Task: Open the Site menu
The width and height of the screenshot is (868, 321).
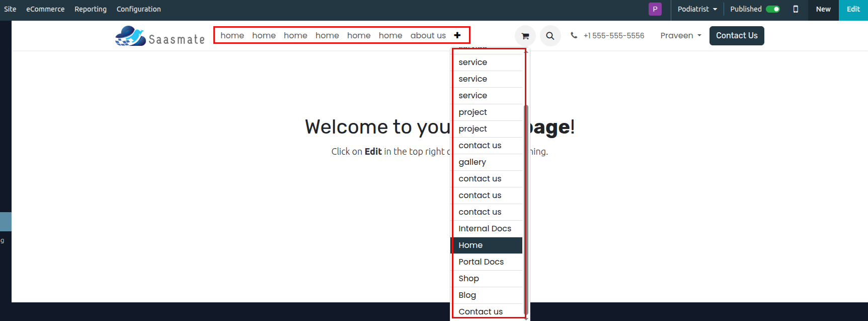Action: coord(10,9)
